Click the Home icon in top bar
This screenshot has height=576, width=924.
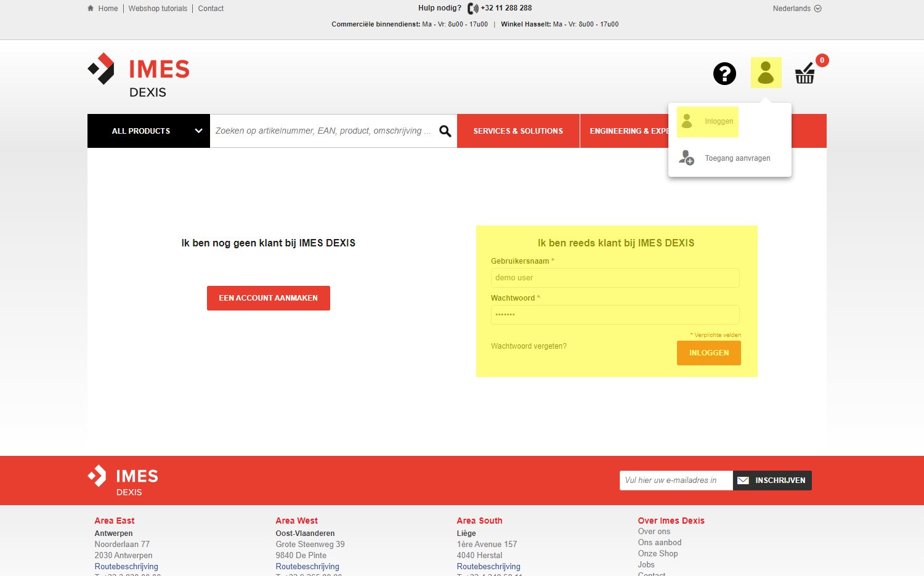coord(91,9)
